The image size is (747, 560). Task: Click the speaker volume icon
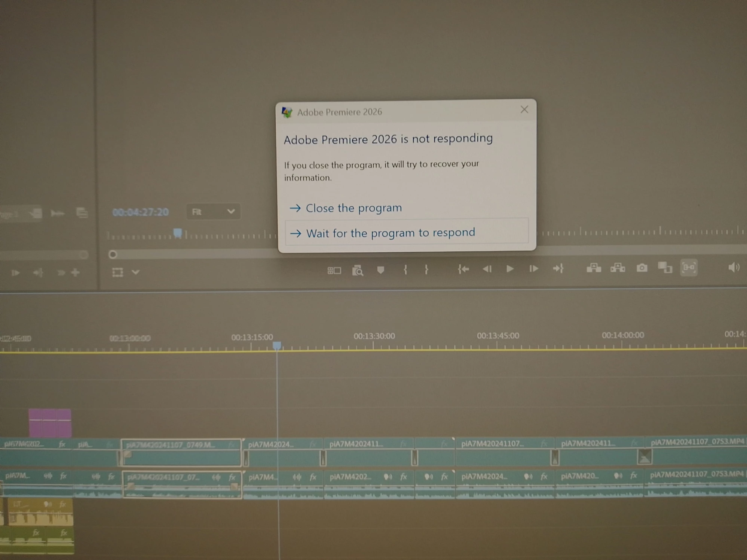pos(734,267)
